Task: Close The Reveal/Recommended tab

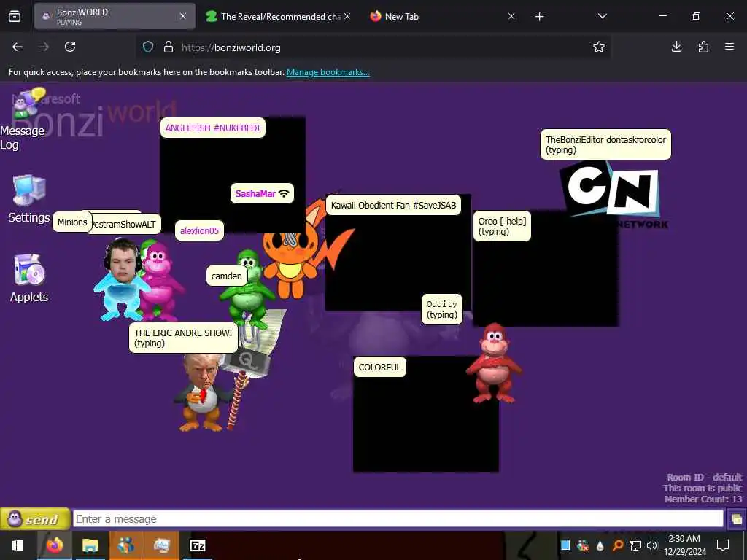Action: 347,16
